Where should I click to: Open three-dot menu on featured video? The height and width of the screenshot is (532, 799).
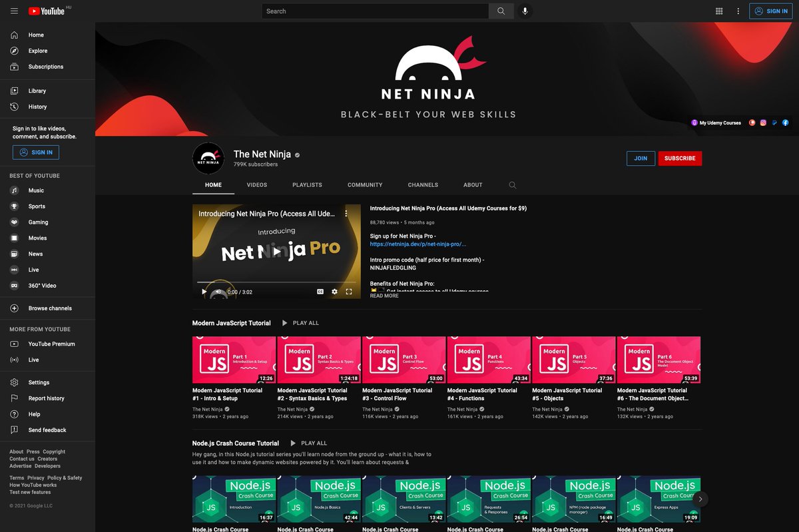[346, 214]
